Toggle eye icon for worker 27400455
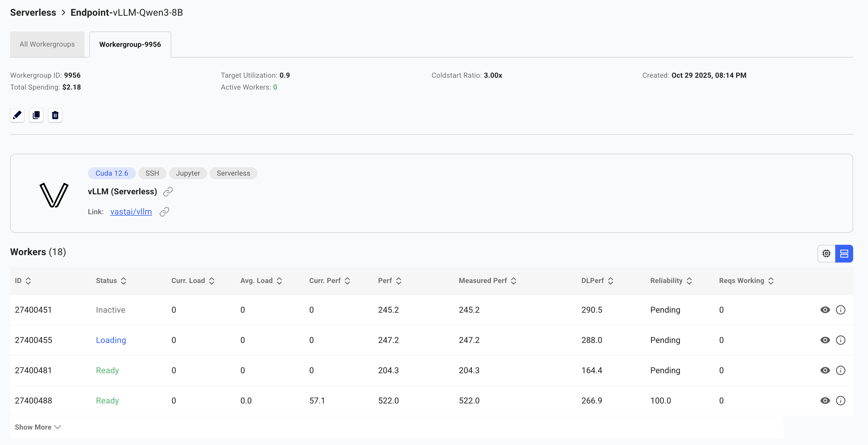 (x=825, y=340)
